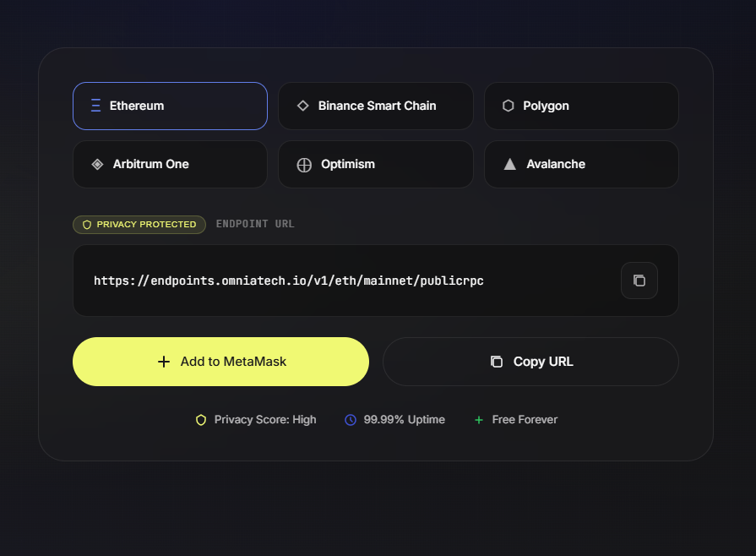Click the Optimism crossed-circle icon
This screenshot has width=756, height=556.
tap(304, 165)
